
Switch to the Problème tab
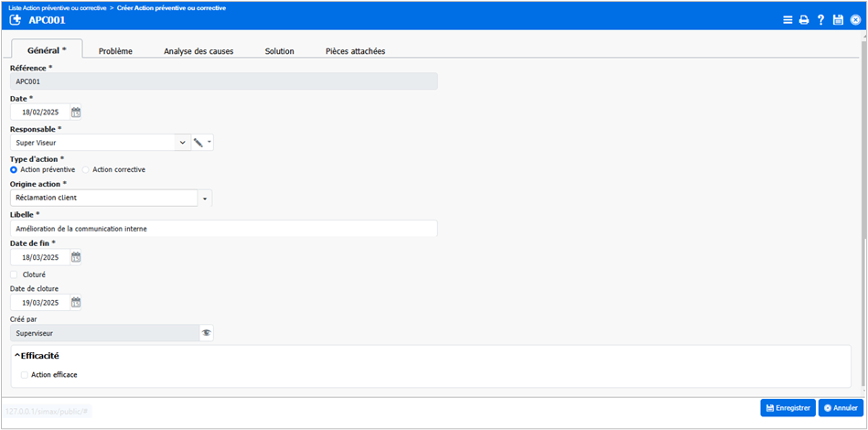pos(115,51)
